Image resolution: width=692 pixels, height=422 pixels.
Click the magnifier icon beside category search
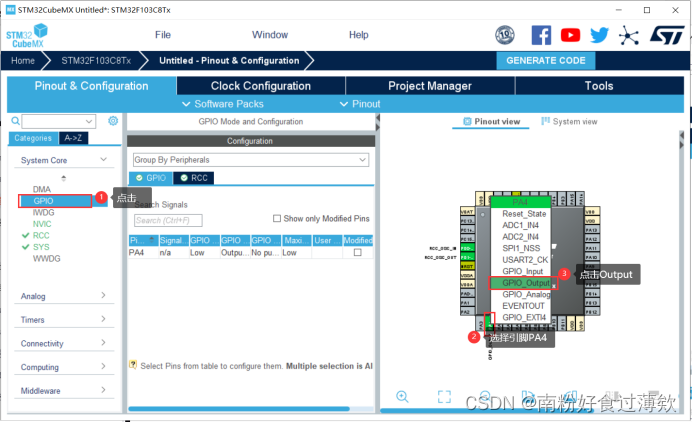[x=15, y=121]
